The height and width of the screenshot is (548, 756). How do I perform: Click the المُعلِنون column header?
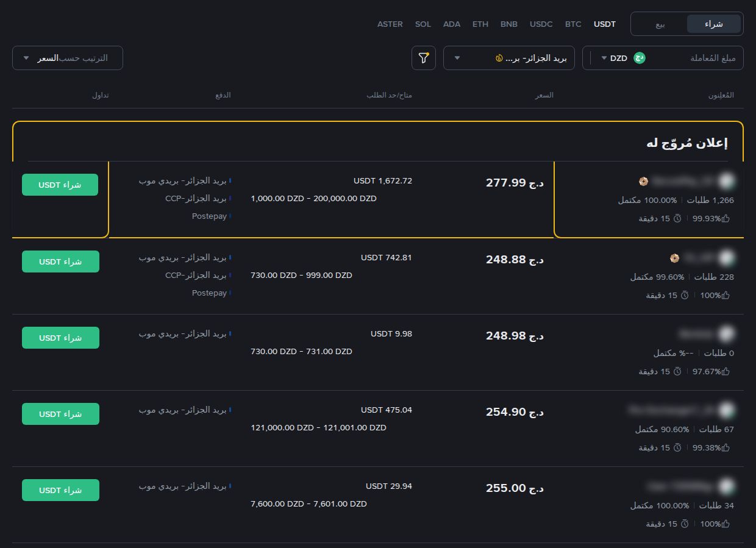(721, 96)
